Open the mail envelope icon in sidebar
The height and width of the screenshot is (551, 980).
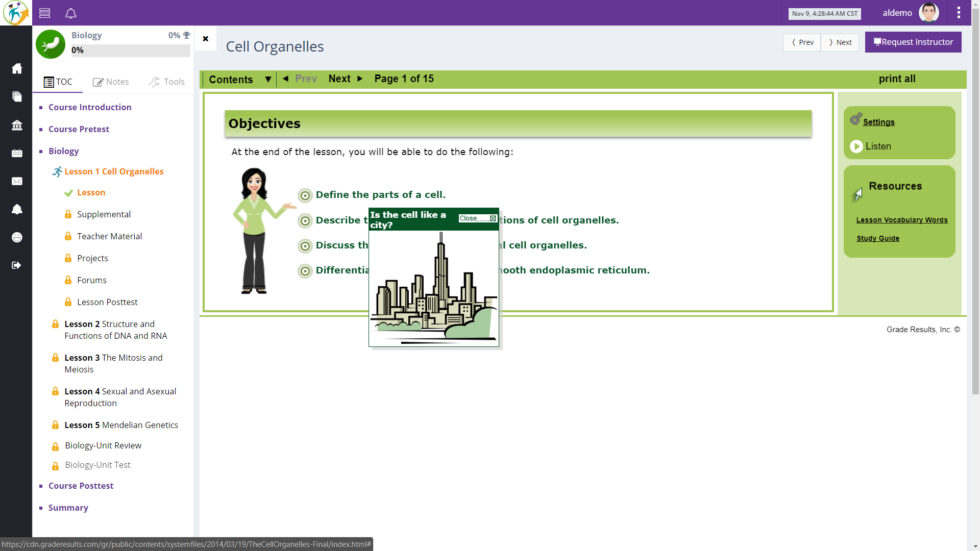tap(17, 181)
